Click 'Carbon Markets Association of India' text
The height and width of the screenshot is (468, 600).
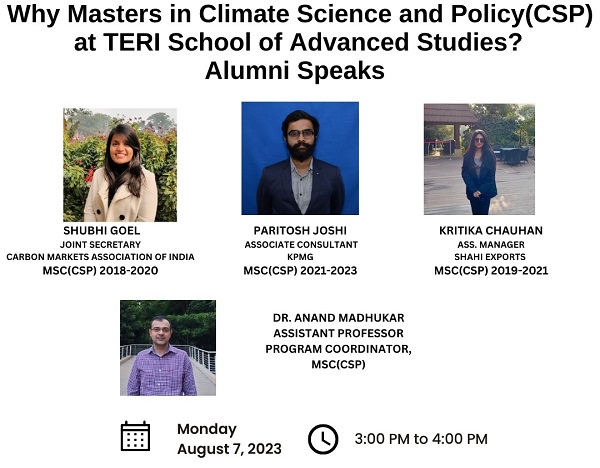tap(100, 257)
